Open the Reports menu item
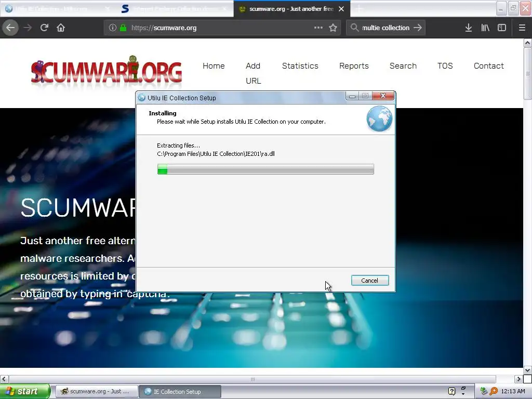Image resolution: width=532 pixels, height=399 pixels. pos(354,66)
